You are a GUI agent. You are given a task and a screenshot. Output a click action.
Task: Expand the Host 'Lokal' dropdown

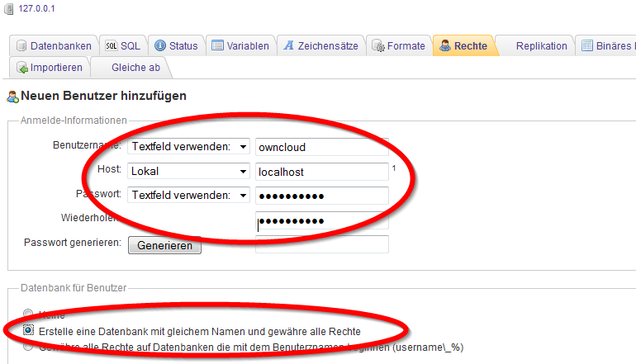click(x=188, y=172)
